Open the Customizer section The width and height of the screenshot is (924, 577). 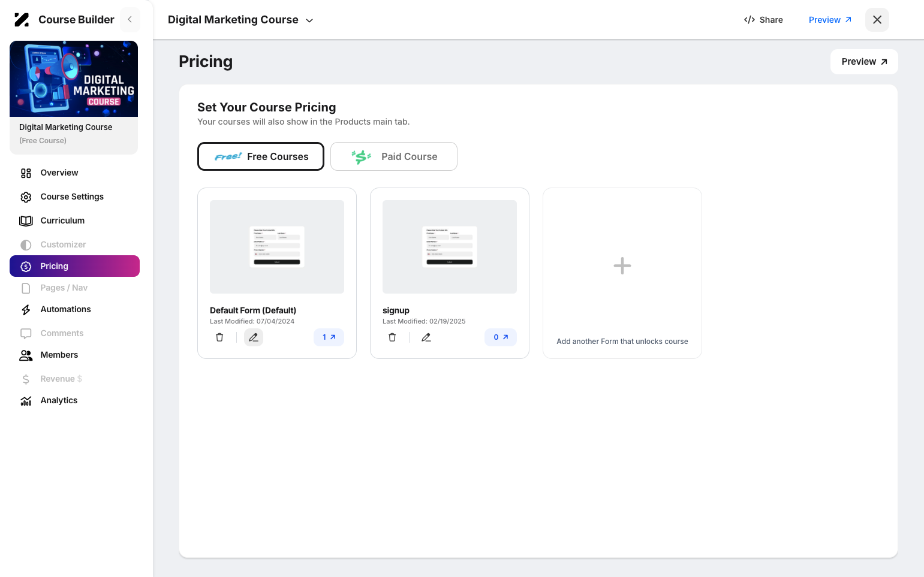coord(74,244)
